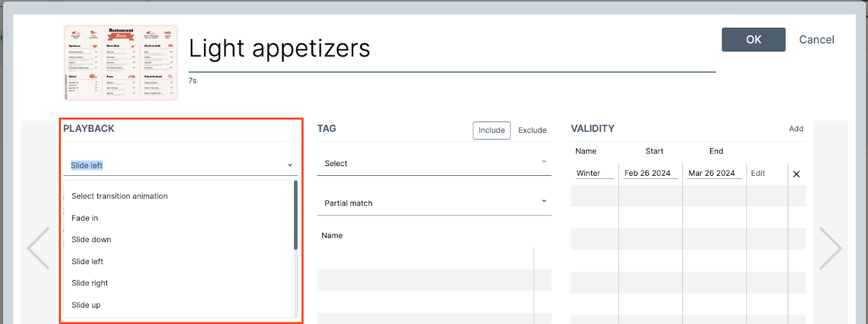Choose Fade in transition option
Screen dimensions: 868x324
[85, 218]
